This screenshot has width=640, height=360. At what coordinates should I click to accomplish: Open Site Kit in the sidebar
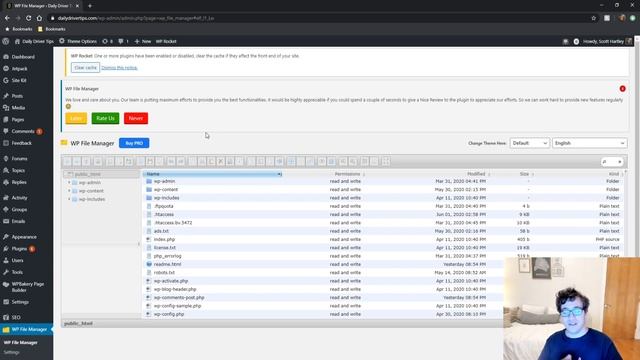click(x=19, y=80)
